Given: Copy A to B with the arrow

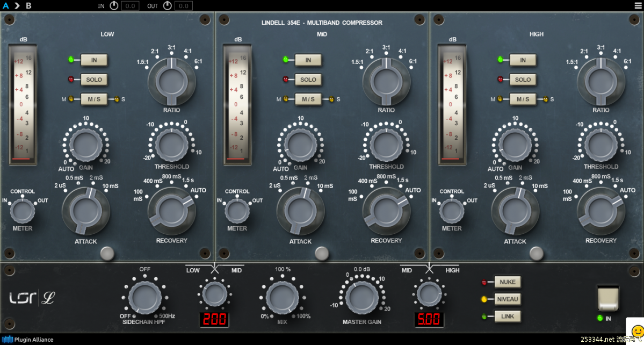Looking at the screenshot, I should [x=17, y=6].
